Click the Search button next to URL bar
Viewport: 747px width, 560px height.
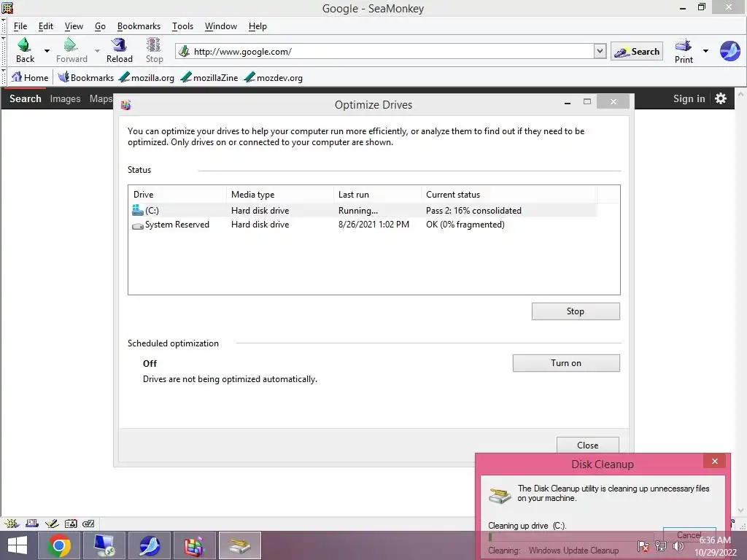637,52
